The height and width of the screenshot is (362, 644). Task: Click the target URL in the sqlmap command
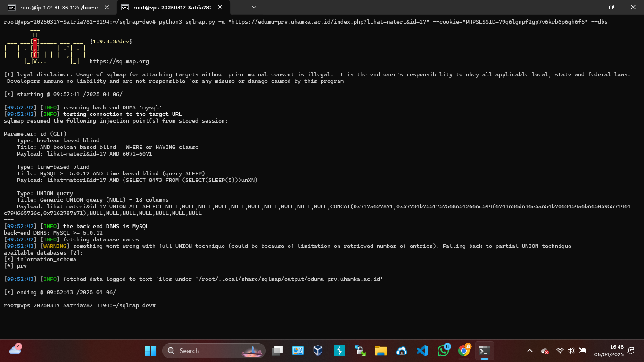pos(329,22)
